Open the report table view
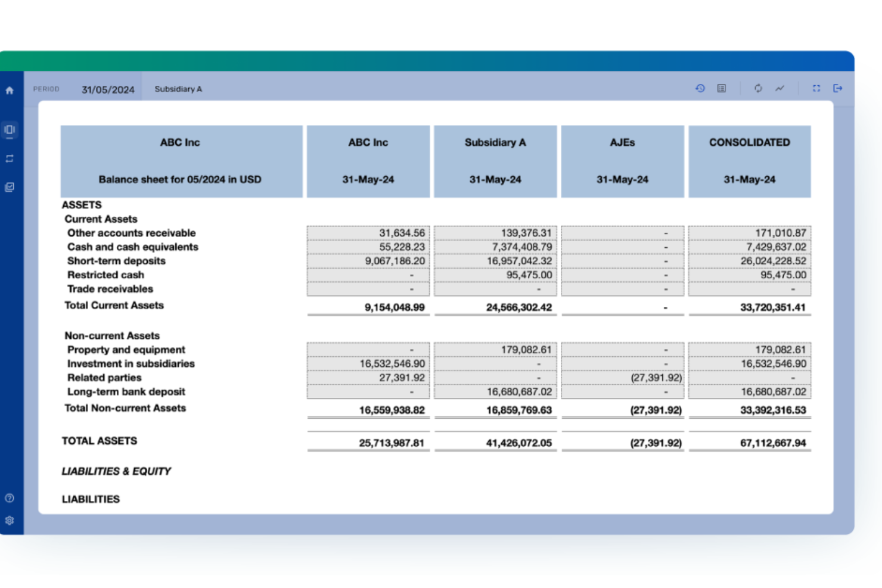 coord(722,88)
